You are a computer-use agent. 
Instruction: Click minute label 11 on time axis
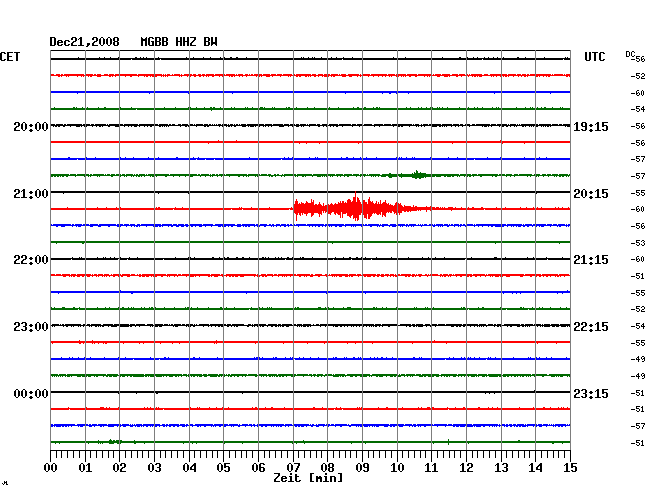tap(431, 467)
